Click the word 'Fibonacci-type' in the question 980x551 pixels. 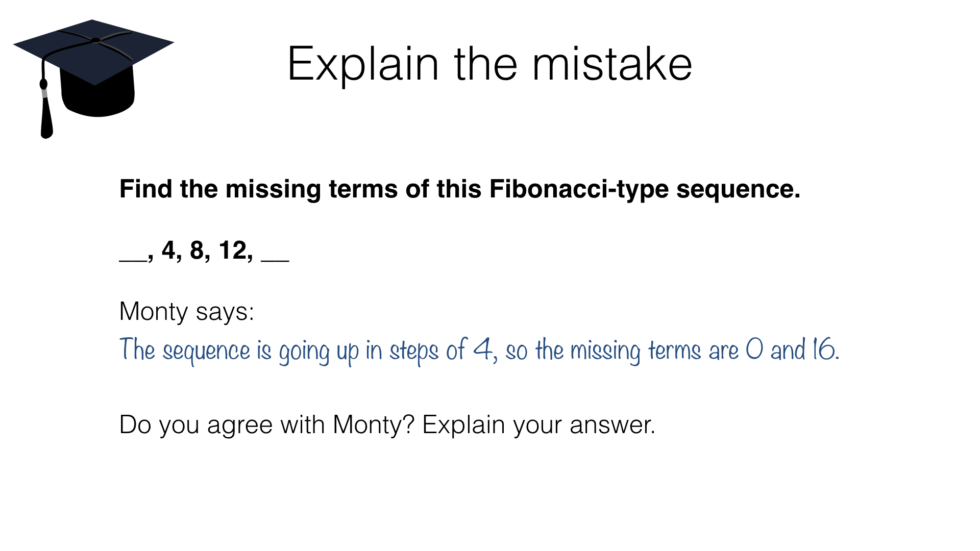578,189
